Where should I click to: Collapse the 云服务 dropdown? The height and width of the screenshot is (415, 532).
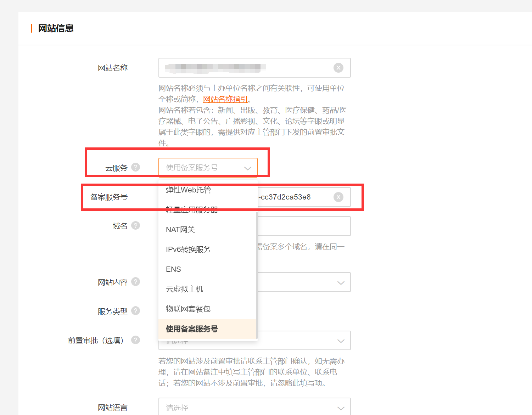247,168
